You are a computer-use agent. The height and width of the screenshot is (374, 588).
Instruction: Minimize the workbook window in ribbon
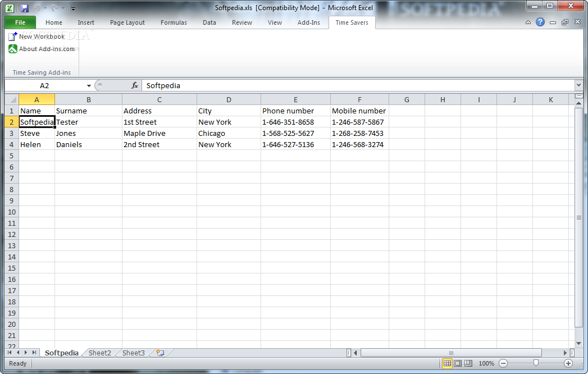(x=553, y=22)
